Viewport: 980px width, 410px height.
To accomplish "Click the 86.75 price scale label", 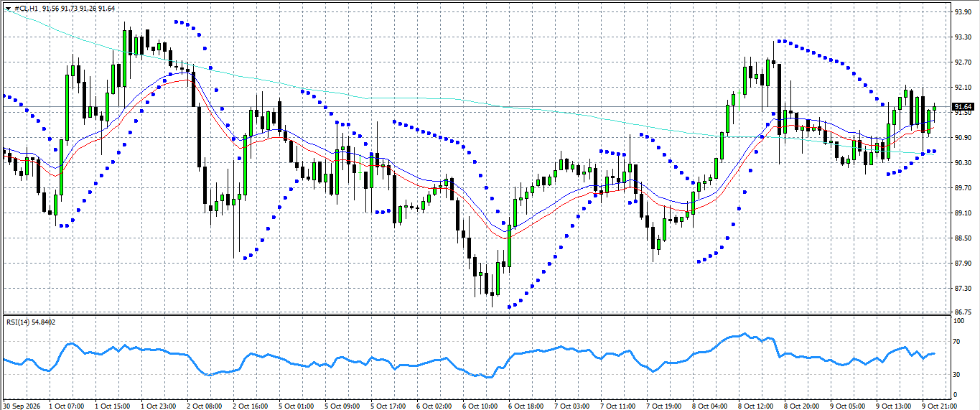I will (962, 312).
